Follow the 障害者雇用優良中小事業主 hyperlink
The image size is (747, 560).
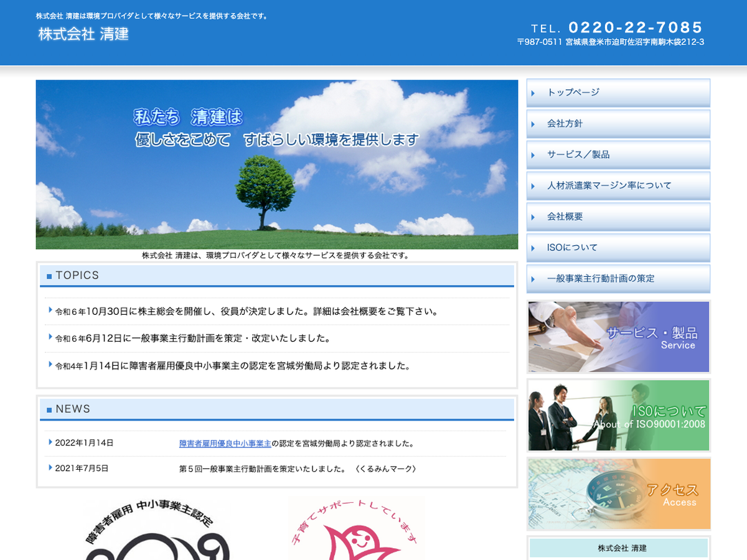225,444
